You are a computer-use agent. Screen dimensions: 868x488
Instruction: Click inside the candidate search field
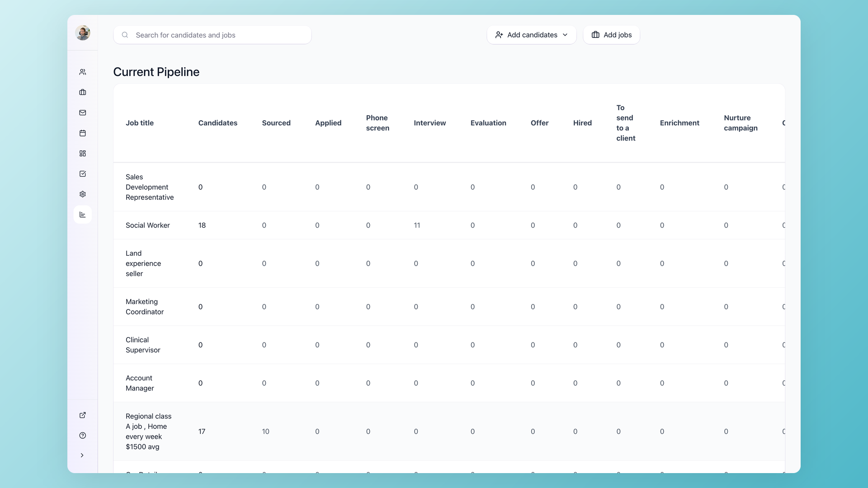pos(212,35)
